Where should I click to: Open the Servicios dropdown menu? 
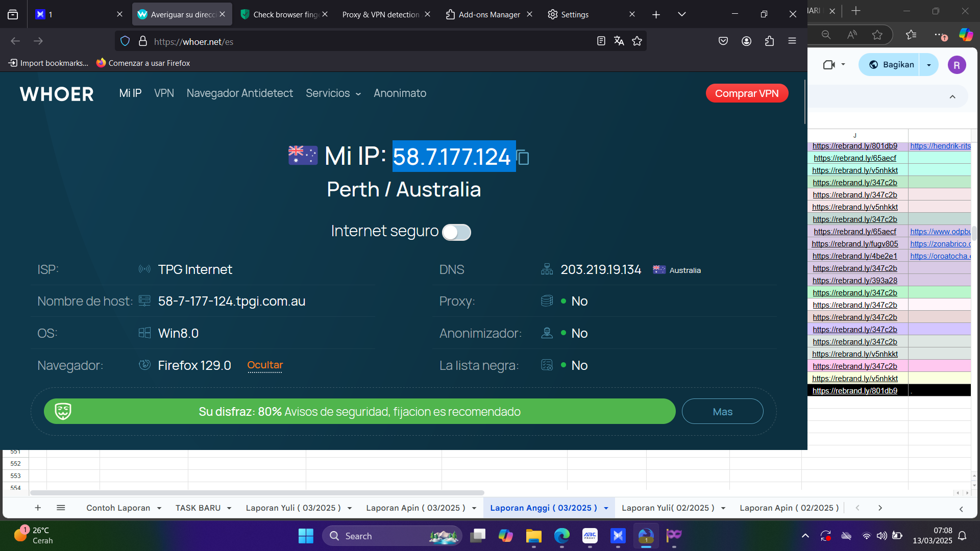point(333,93)
